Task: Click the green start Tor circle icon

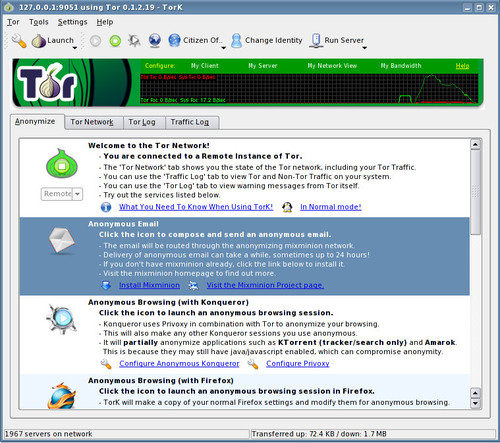Action: pos(115,41)
